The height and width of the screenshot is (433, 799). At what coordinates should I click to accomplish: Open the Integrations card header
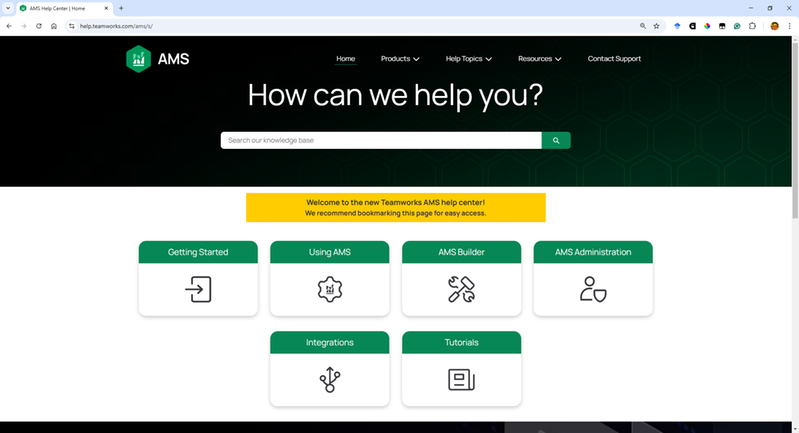(330, 342)
